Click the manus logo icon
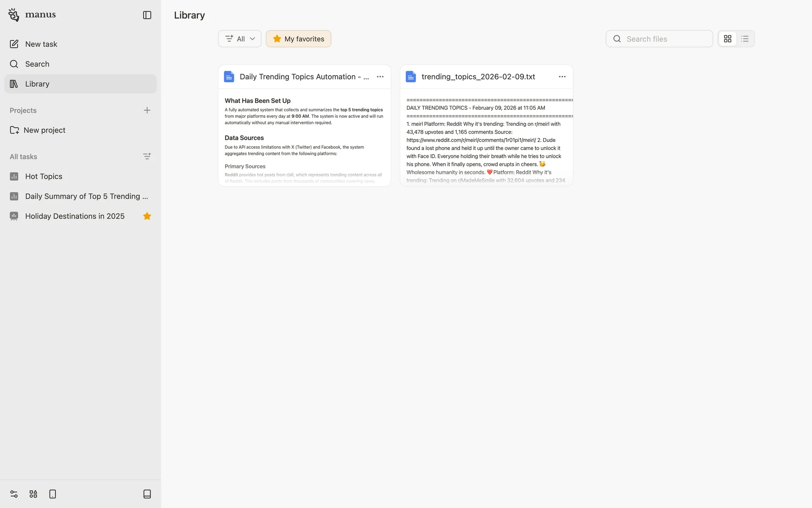This screenshot has height=508, width=812. click(14, 15)
